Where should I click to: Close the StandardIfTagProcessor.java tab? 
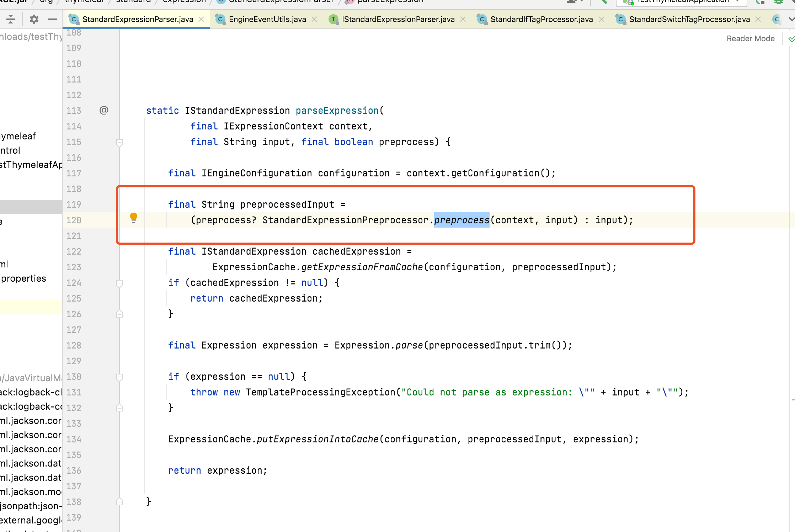(602, 19)
